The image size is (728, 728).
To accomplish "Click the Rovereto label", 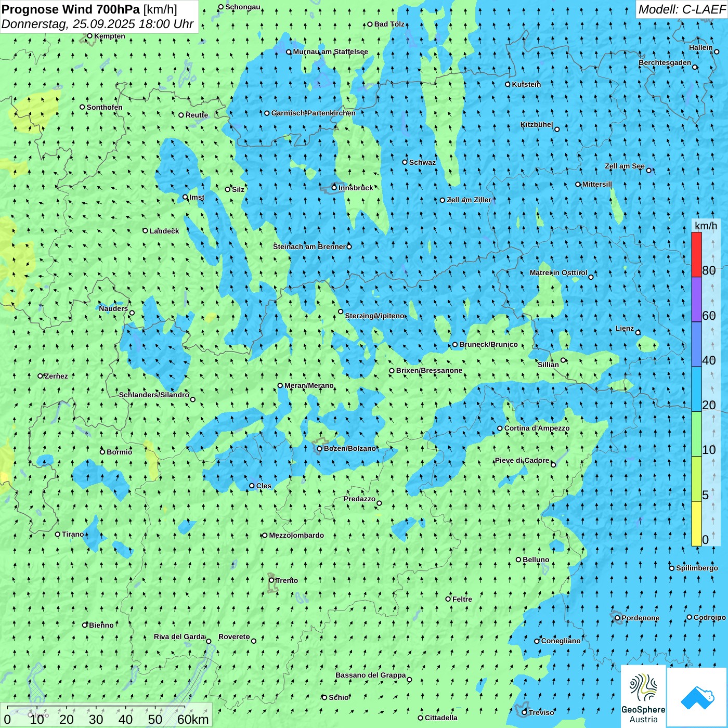I will [x=234, y=636].
